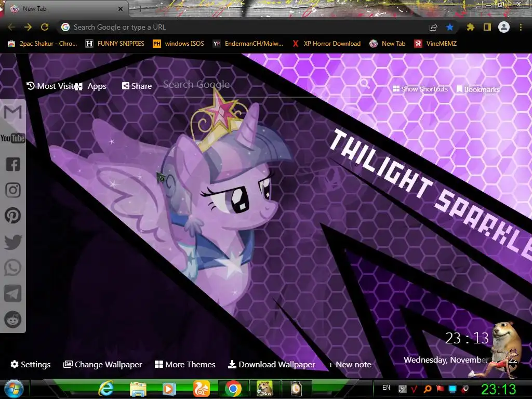The width and height of the screenshot is (532, 399).
Task: Click the system tray clock 23:13
Action: click(x=498, y=389)
